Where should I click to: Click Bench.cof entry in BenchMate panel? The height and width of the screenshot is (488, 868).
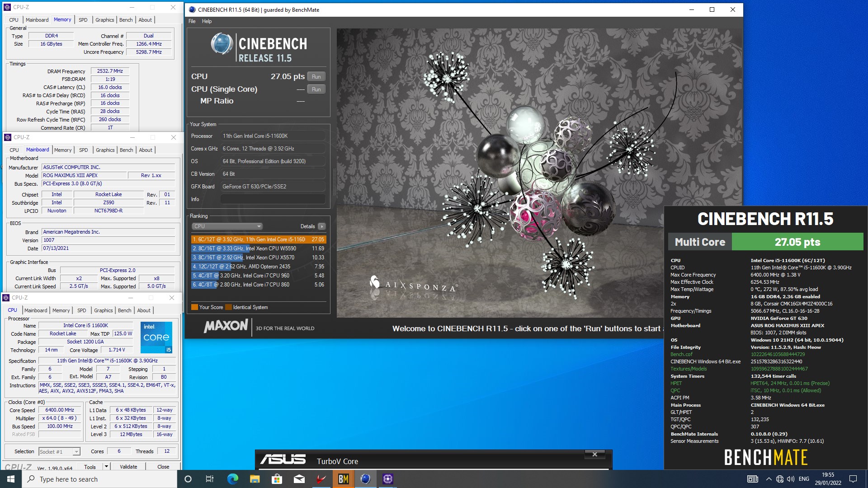coord(681,354)
